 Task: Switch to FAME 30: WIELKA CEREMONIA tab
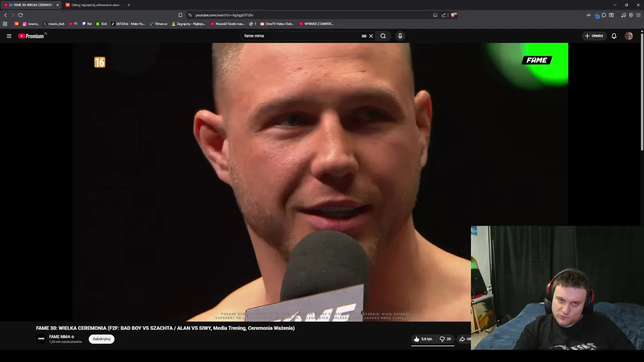pos(31,5)
